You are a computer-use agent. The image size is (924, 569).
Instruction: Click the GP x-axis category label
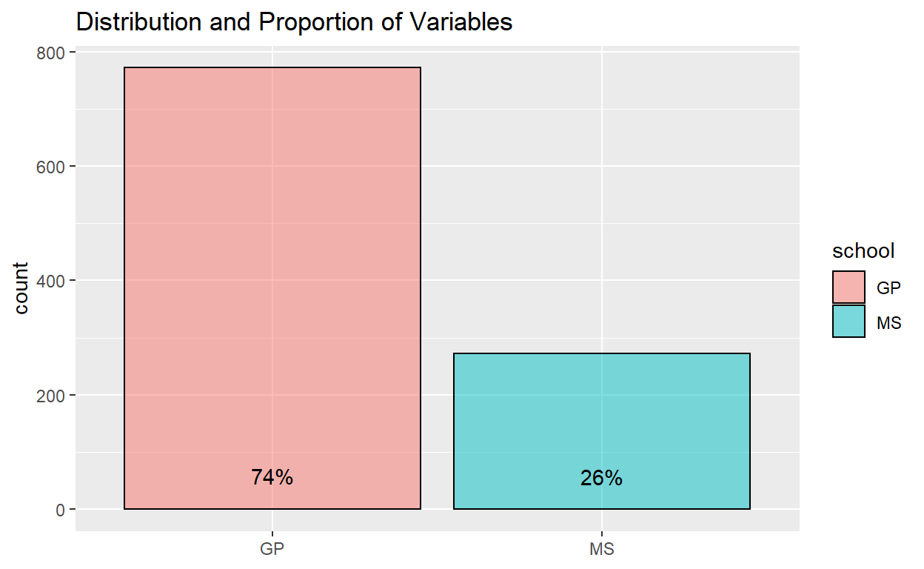pyautogui.click(x=272, y=550)
